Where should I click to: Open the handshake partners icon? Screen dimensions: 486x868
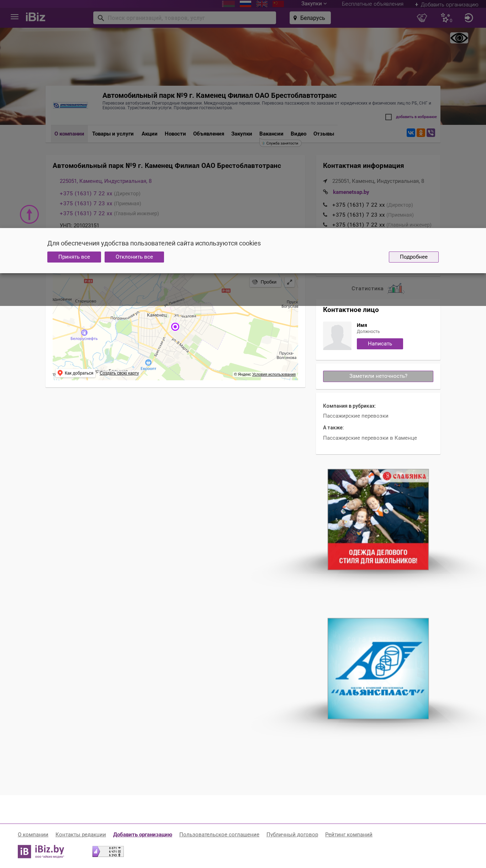click(x=422, y=18)
